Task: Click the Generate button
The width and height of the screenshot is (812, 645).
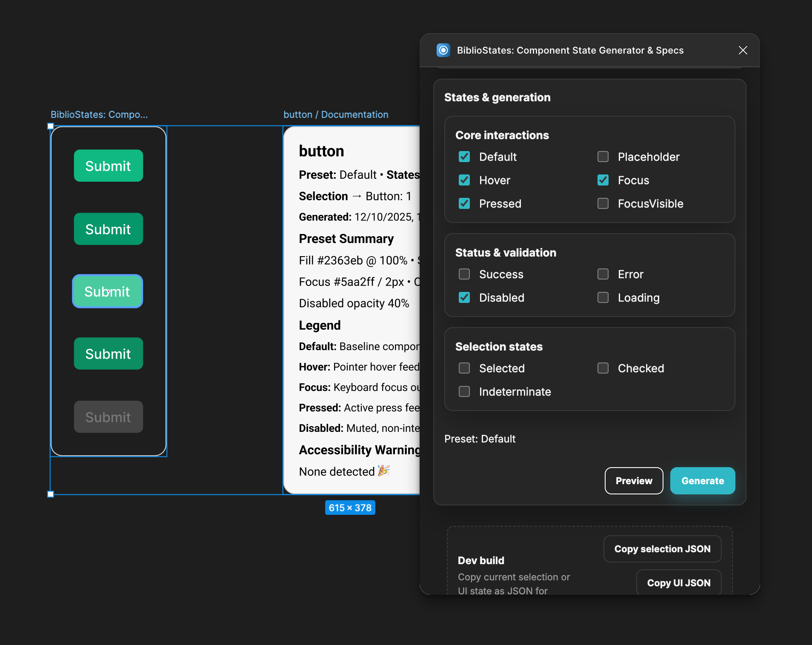Action: [702, 481]
